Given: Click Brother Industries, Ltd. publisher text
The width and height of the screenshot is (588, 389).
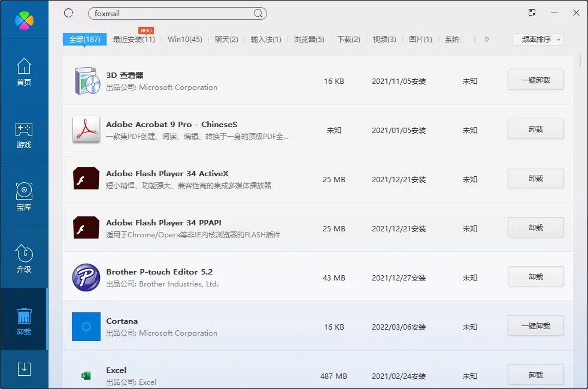Looking at the screenshot, I should pyautogui.click(x=178, y=284).
